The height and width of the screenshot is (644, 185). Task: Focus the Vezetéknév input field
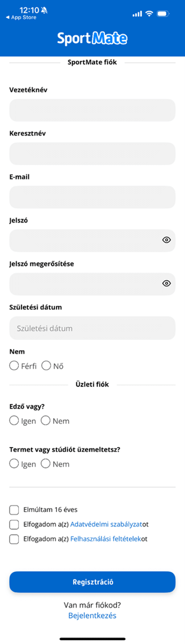pos(92,110)
